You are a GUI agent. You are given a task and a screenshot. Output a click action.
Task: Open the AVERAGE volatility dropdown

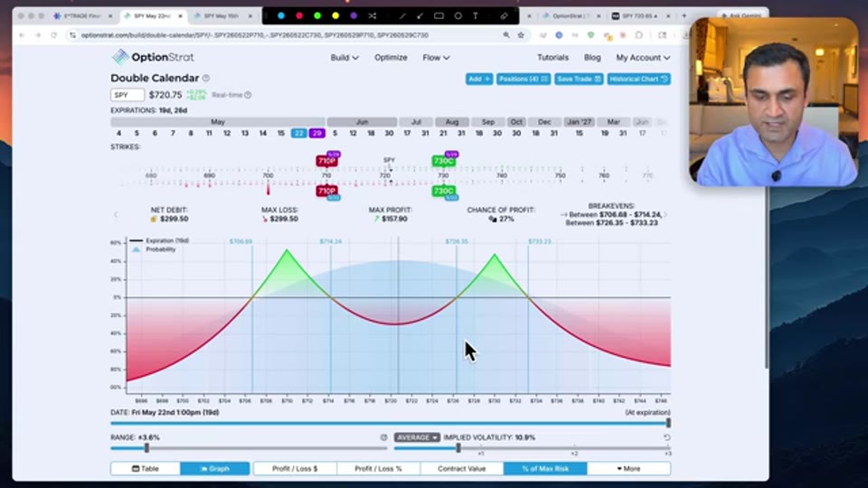pos(417,437)
